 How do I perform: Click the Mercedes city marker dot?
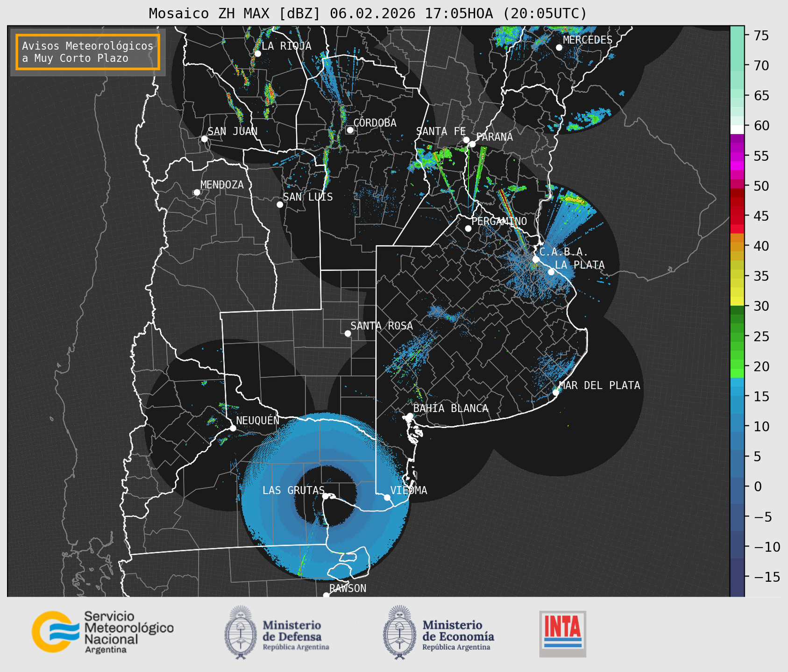pyautogui.click(x=559, y=48)
